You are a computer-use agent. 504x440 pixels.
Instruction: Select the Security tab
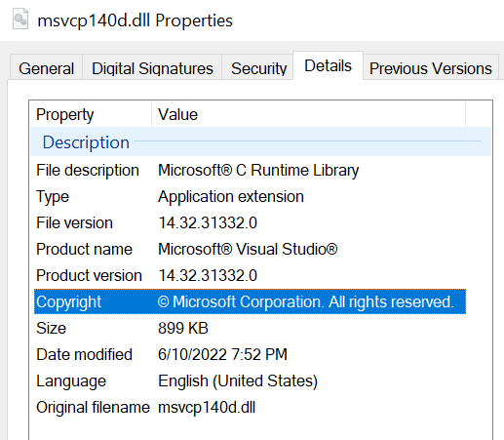(258, 67)
